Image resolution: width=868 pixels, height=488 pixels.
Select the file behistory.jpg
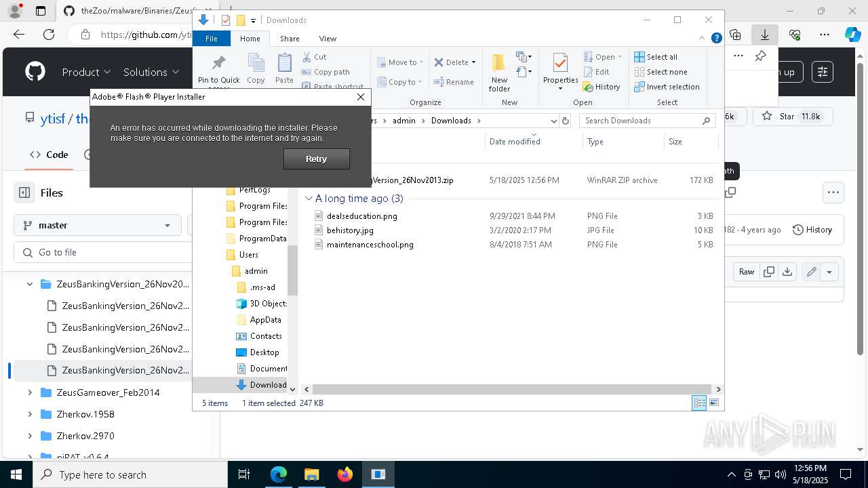click(x=350, y=230)
